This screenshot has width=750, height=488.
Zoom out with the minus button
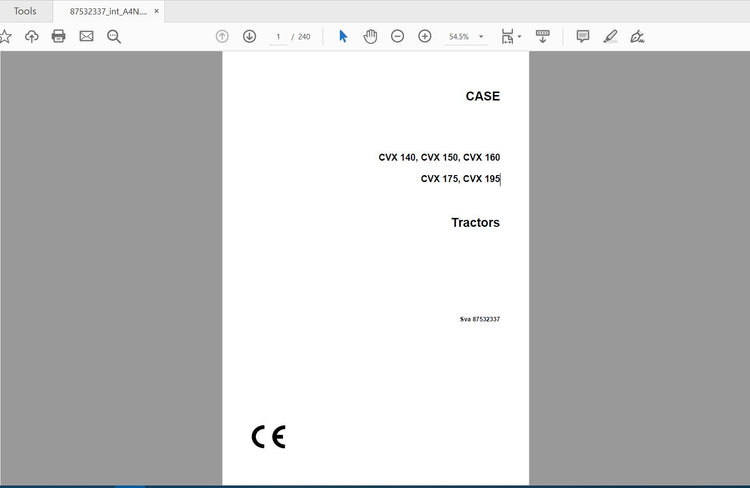pyautogui.click(x=397, y=36)
